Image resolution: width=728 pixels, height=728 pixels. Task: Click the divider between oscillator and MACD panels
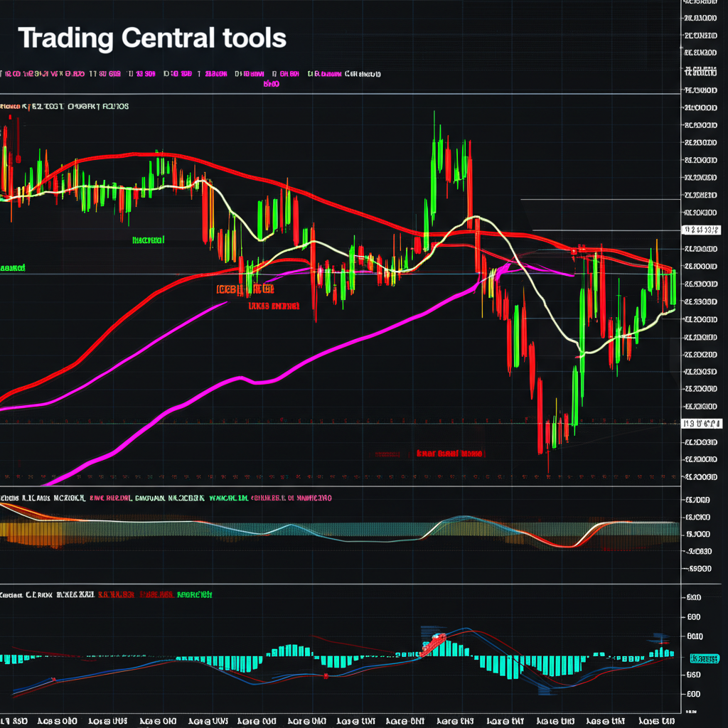coord(341,584)
